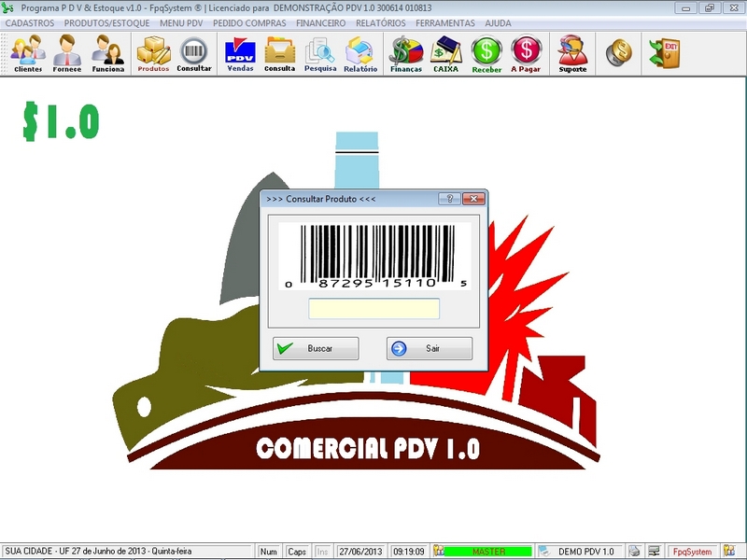Open the Funciona employees icon
This screenshot has width=747, height=560.
pos(107,53)
